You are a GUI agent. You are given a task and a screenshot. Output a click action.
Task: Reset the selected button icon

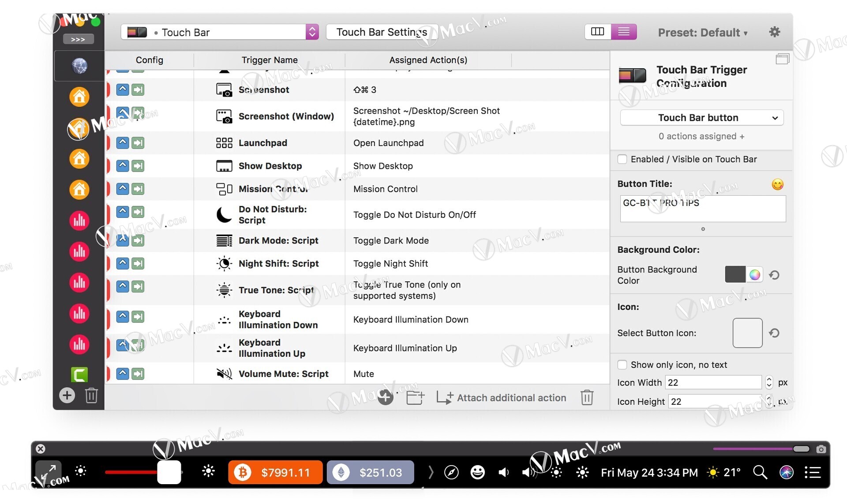point(774,333)
